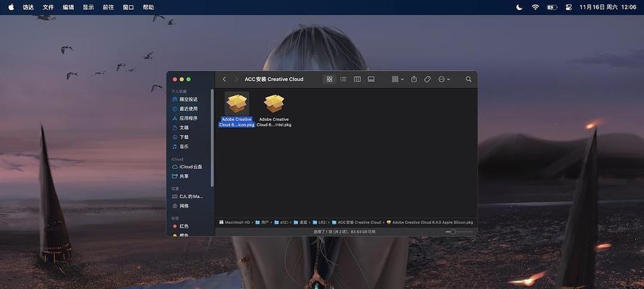Open 文稿 in the sidebar
644x289 pixels.
(184, 127)
